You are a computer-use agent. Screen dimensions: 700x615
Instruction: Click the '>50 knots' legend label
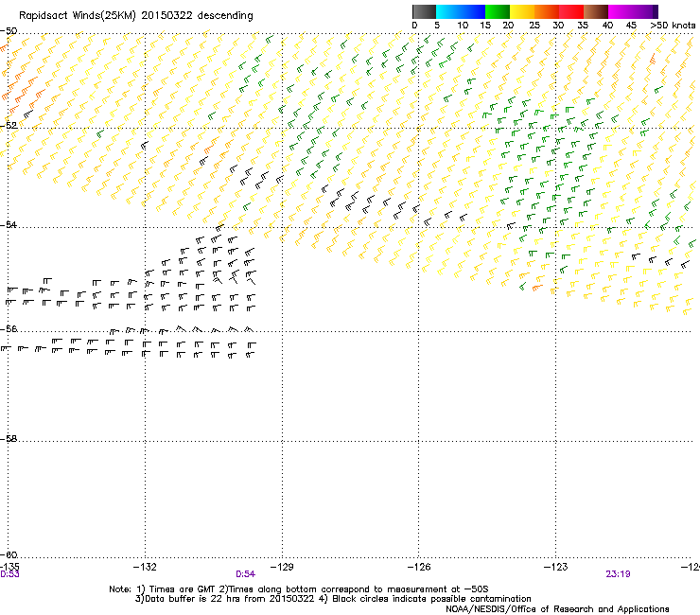tap(673, 26)
